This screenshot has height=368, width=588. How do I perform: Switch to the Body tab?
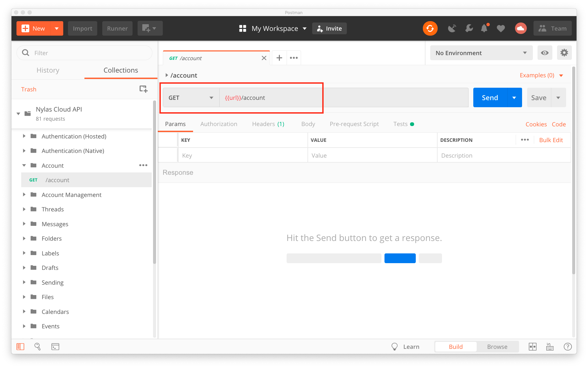tap(308, 124)
